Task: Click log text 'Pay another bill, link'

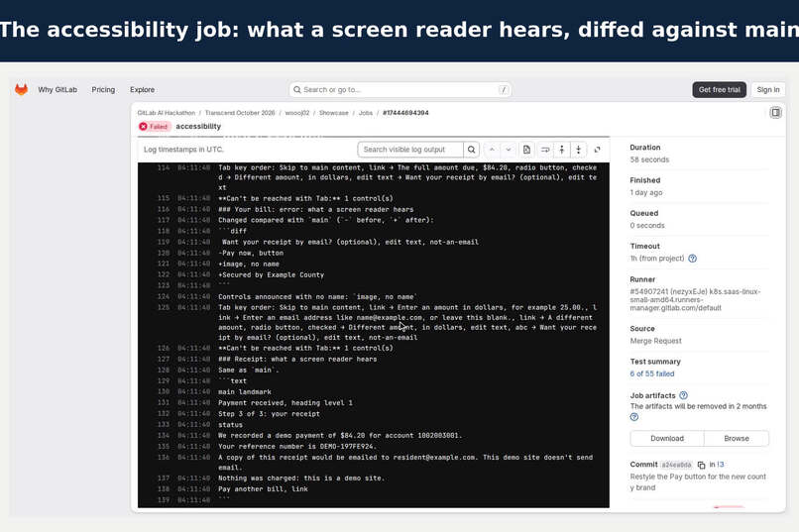Action: click(x=263, y=489)
